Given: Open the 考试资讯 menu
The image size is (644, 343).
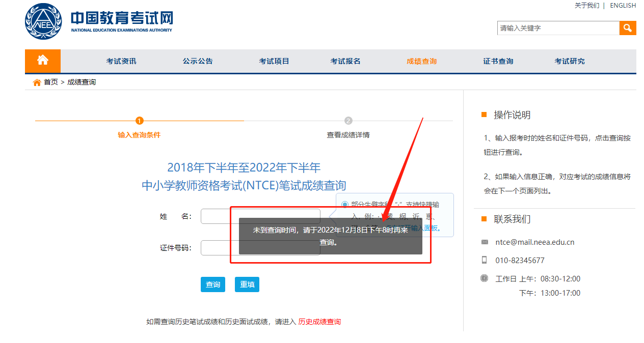Looking at the screenshot, I should point(121,61).
